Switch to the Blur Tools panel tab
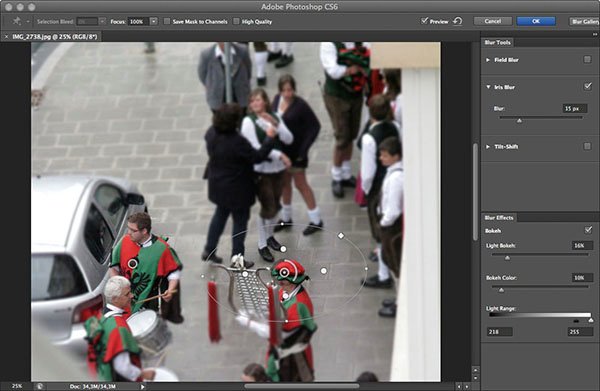The image size is (600, 391). (497, 42)
